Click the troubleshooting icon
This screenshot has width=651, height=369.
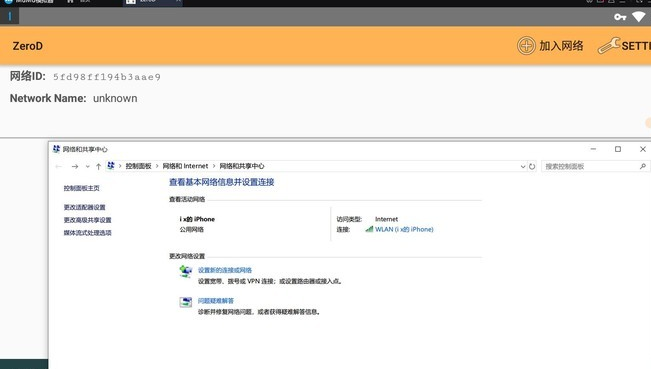tap(185, 302)
